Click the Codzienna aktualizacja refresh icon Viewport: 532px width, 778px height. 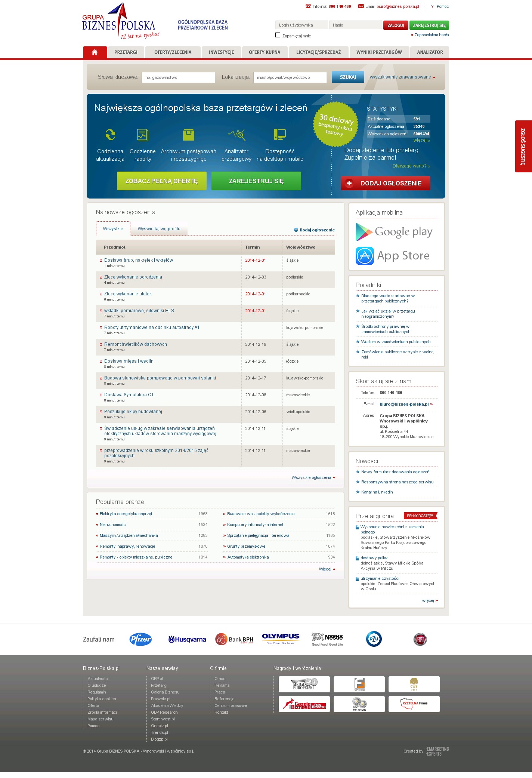(110, 135)
